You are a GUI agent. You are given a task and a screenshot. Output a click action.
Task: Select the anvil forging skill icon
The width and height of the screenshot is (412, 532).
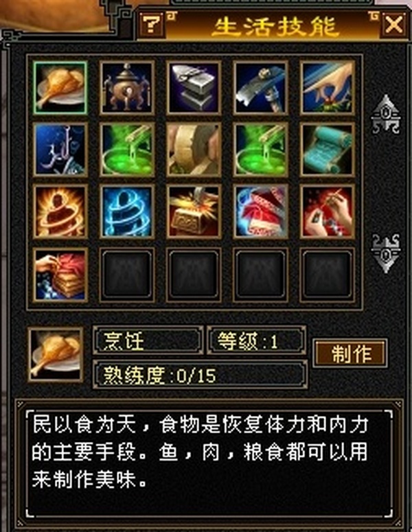194,88
